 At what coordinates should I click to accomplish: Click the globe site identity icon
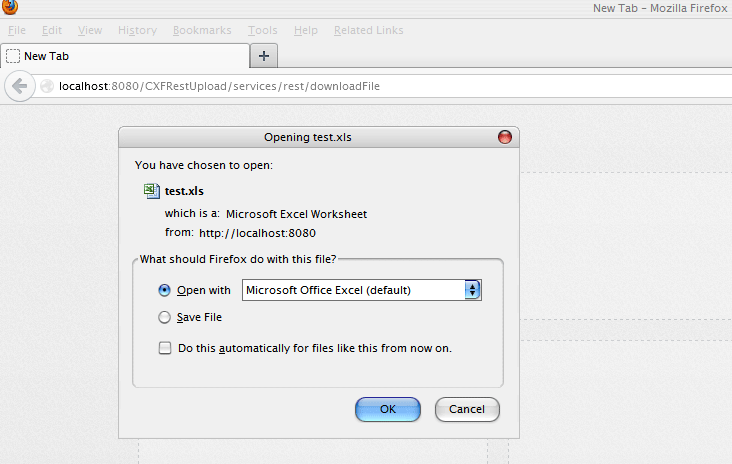[x=46, y=87]
